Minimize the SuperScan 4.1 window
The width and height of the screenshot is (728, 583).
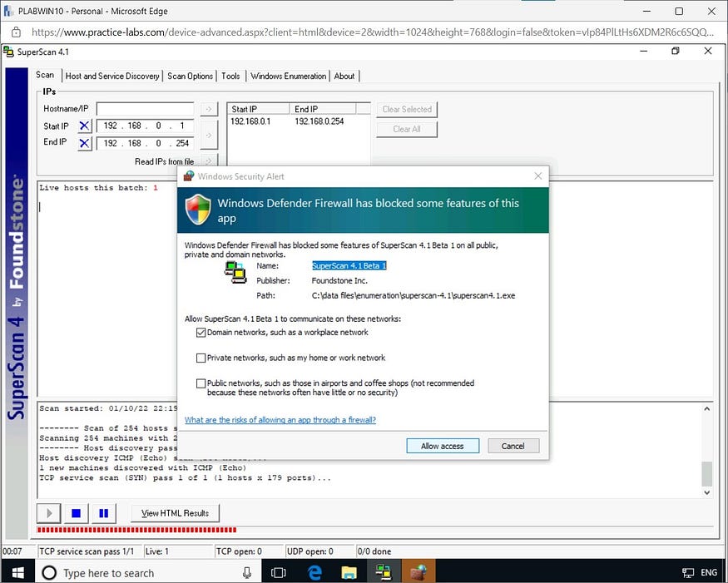click(643, 51)
